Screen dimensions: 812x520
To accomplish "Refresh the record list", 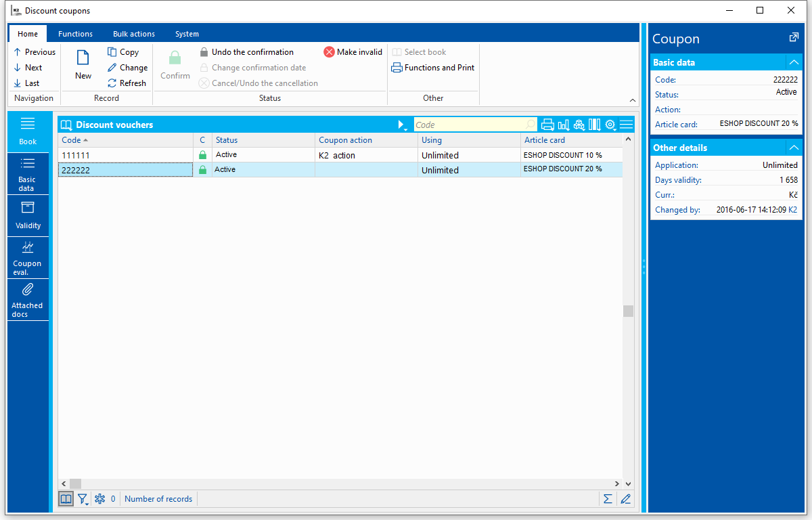I will click(127, 83).
